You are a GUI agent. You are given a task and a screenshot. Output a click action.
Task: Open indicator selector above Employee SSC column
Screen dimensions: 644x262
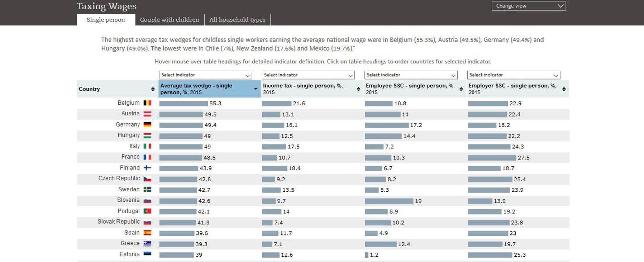click(x=411, y=75)
